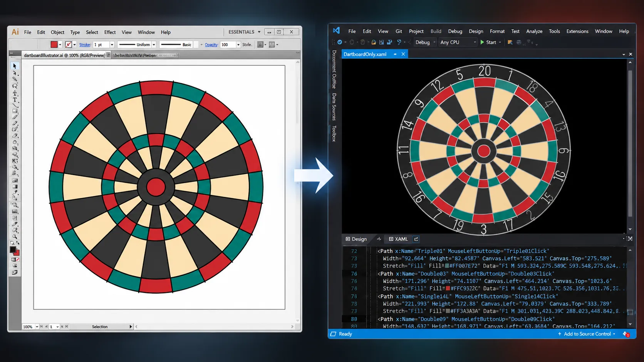Open the Data Sources side panel

[334, 107]
